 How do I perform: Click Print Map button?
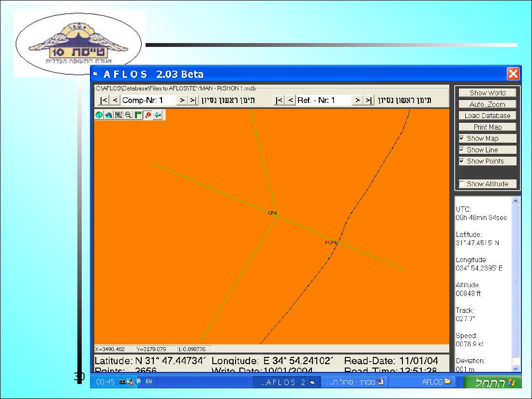(x=488, y=127)
